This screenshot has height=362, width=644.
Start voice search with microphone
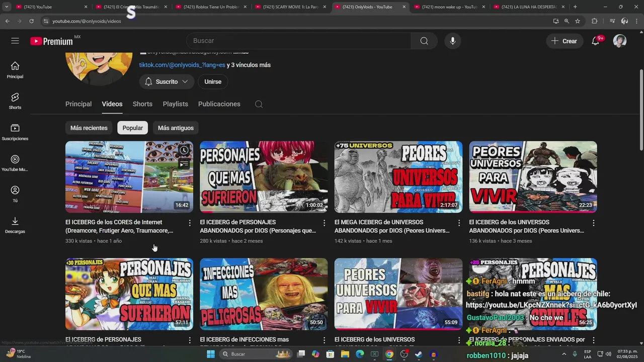pyautogui.click(x=453, y=41)
